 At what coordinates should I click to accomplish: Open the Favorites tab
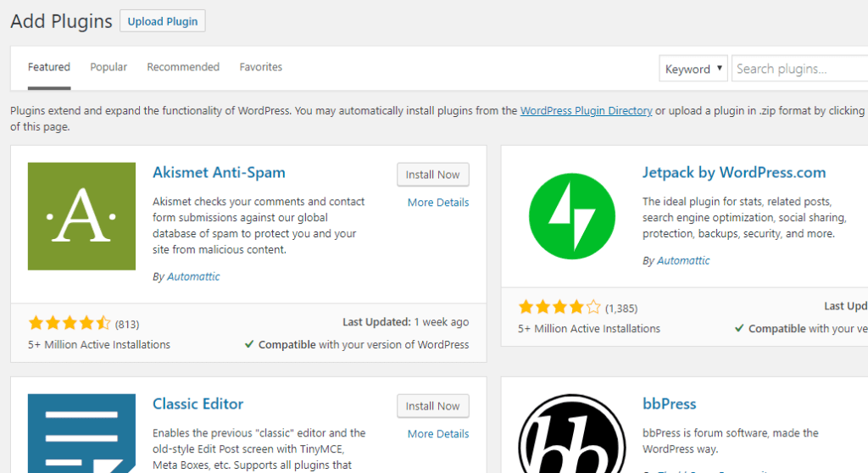261,67
